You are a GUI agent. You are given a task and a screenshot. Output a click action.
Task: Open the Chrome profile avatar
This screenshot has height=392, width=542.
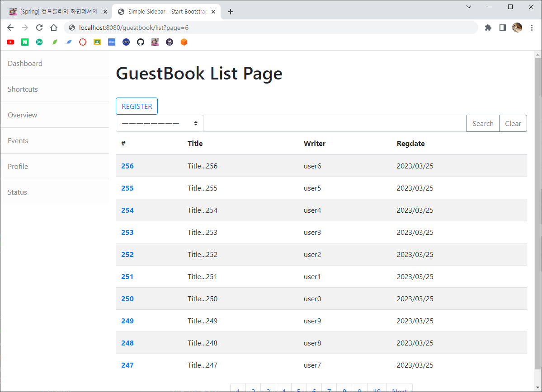(517, 28)
